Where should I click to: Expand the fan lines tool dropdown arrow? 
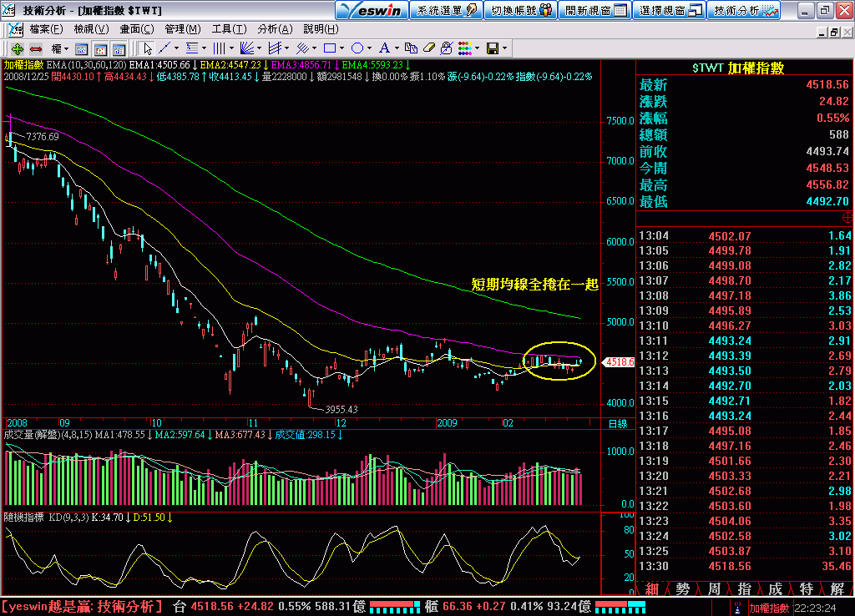coord(259,48)
